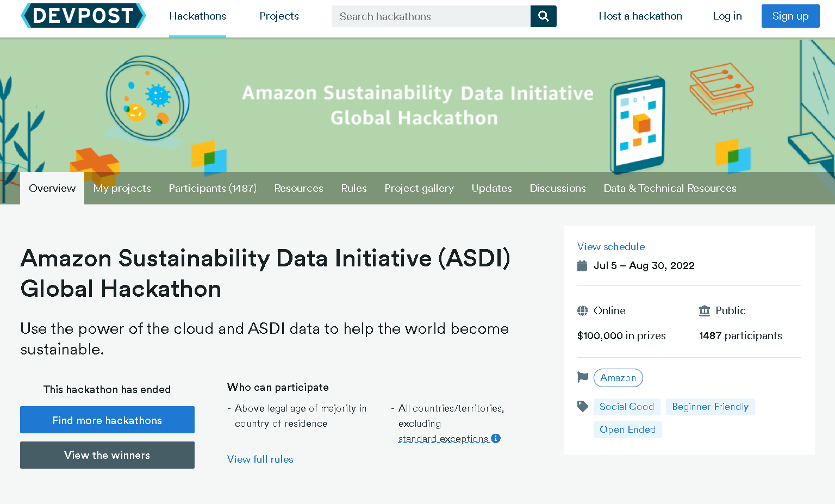Click the magnifier search button

point(543,16)
